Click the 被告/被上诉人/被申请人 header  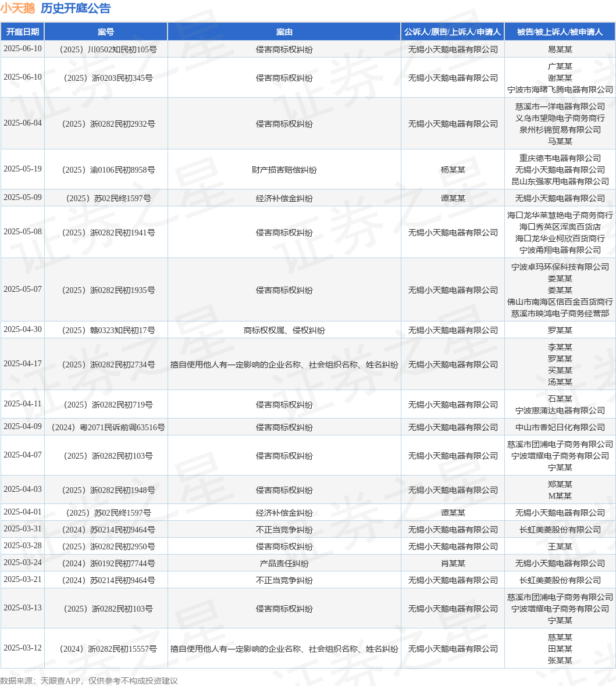click(x=560, y=32)
